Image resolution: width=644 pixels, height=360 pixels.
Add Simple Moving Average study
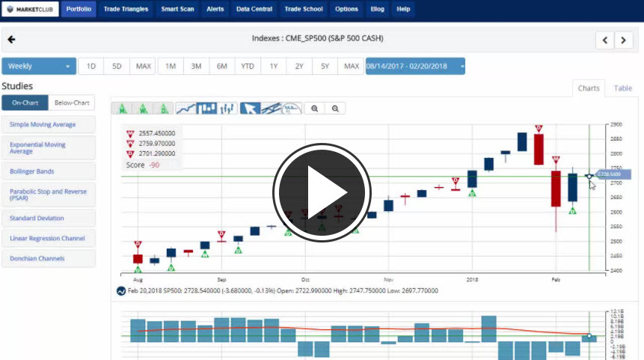pos(49,124)
